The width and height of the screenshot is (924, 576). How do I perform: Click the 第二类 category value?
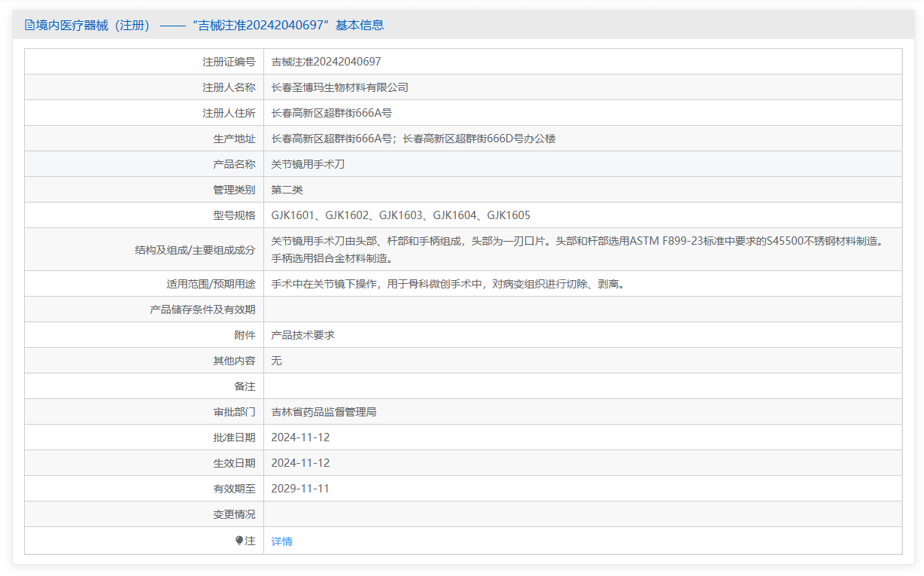pos(287,190)
